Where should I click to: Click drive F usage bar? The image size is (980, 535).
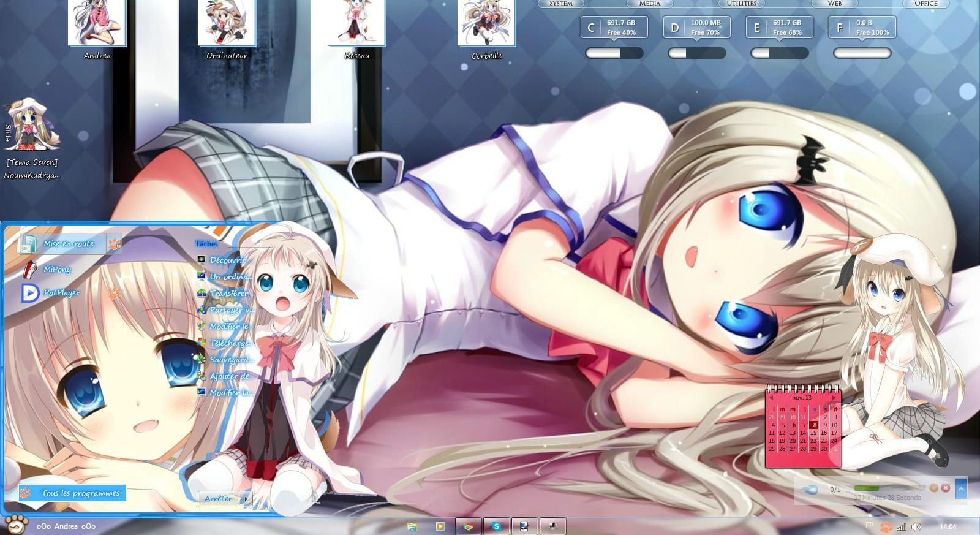[x=862, y=53]
